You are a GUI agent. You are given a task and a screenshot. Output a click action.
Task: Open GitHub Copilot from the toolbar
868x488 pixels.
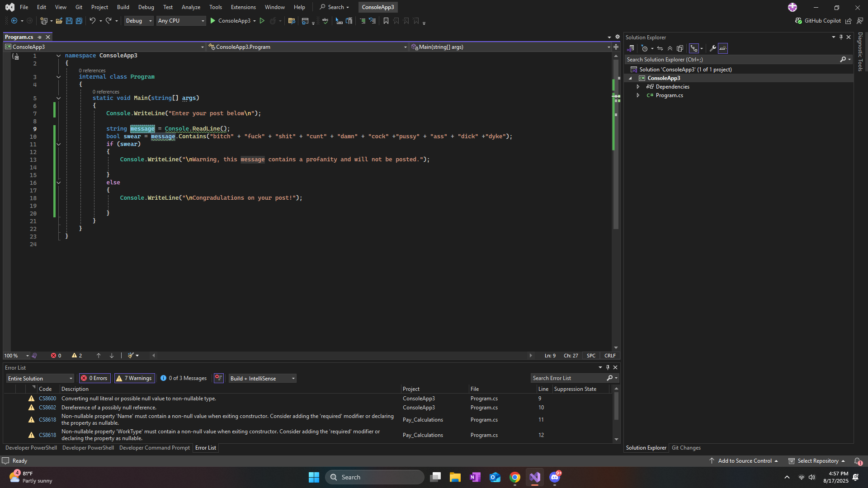click(x=818, y=21)
